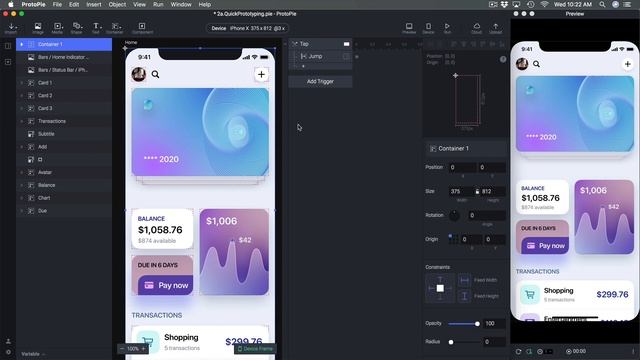Screen dimensions: 640x360
Task: Click the search magnifier on the canvas phone
Action: 156,74
